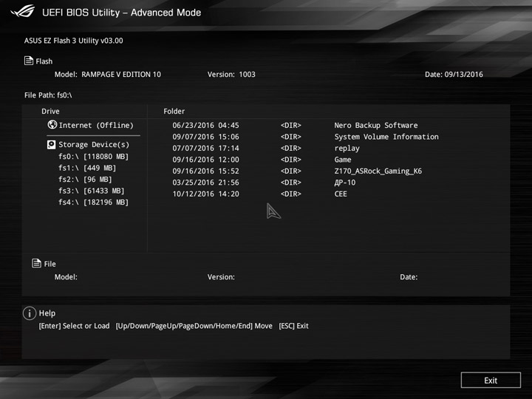Choose drive fs4:\ [182196 MB]
The width and height of the screenshot is (532, 399).
tap(93, 202)
